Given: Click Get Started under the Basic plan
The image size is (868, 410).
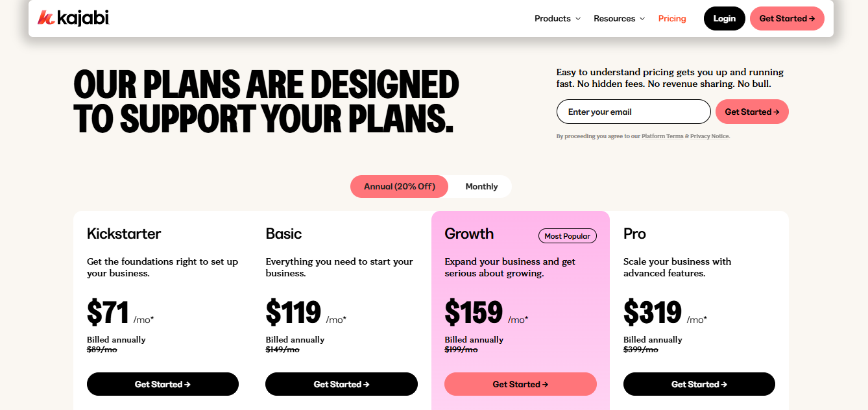Looking at the screenshot, I should coord(341,384).
